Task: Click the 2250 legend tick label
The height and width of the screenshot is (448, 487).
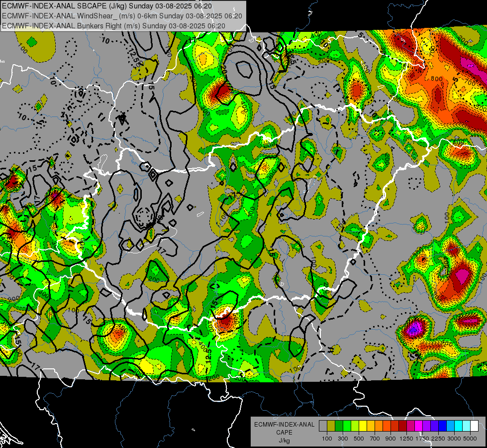Action: tap(438, 439)
